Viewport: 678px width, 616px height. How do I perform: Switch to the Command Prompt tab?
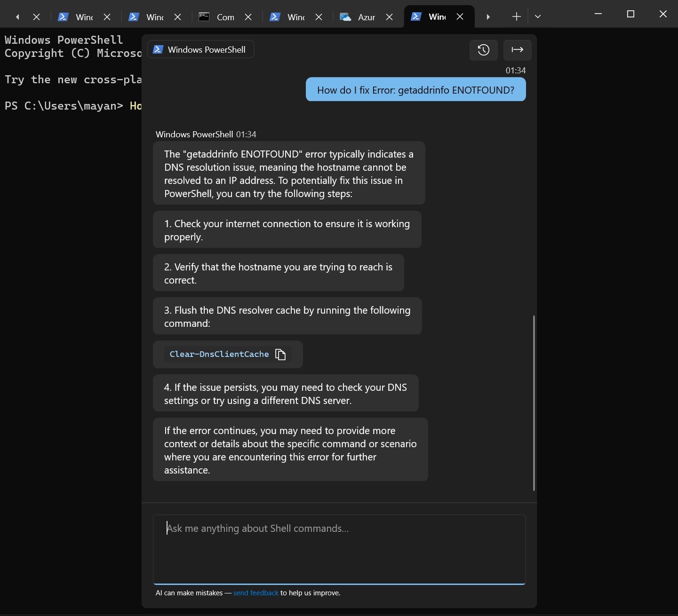[224, 17]
